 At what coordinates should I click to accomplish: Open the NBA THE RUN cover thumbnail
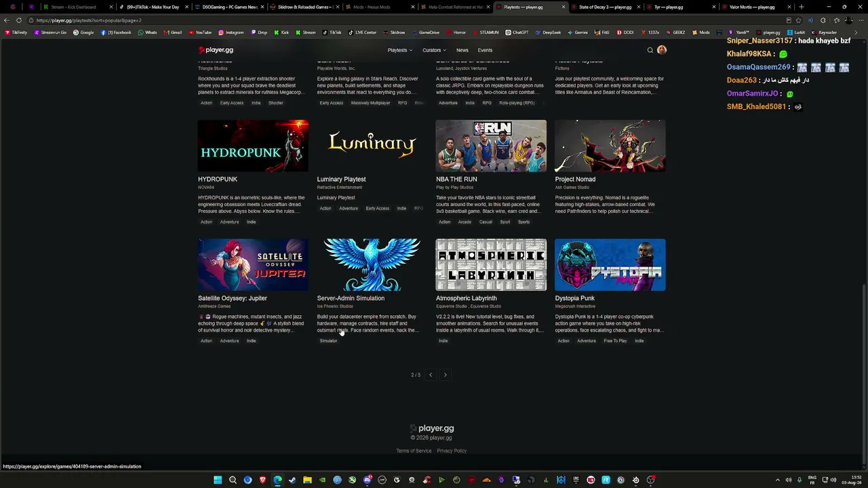(491, 146)
